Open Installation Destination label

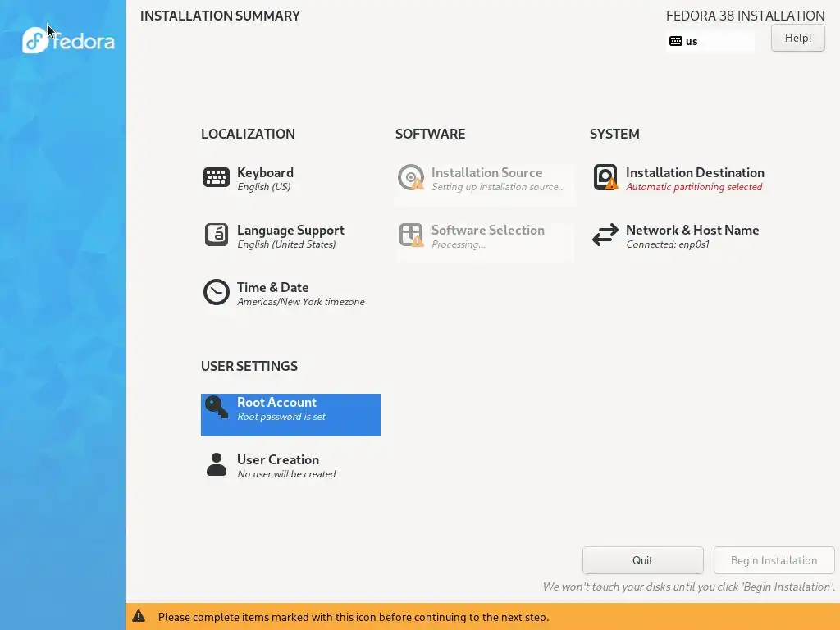pos(695,172)
